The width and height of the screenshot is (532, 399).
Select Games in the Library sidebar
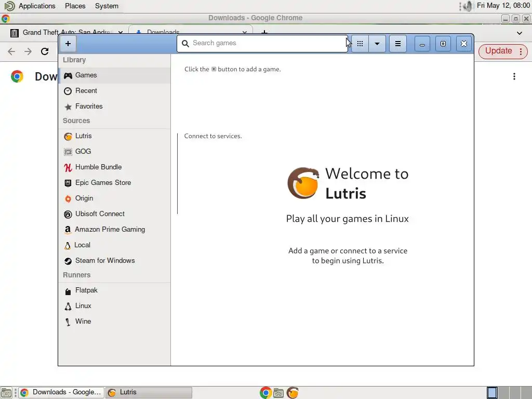click(x=115, y=75)
